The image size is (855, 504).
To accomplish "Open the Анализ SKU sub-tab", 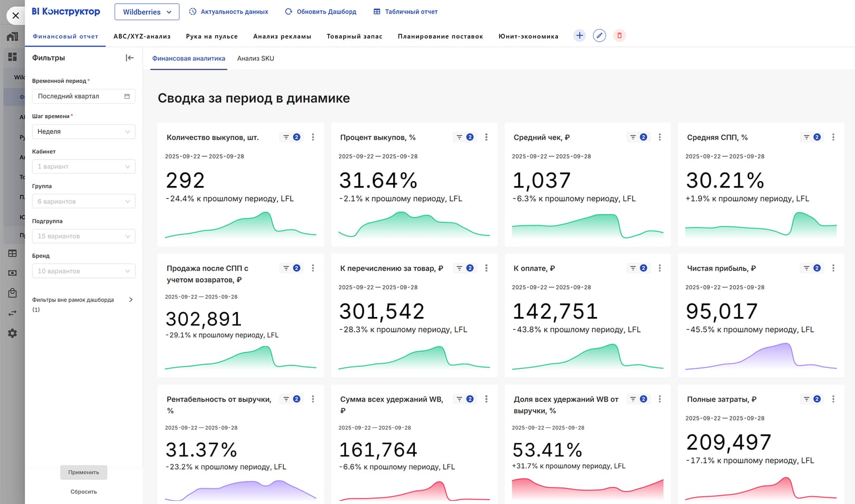I will pos(255,59).
